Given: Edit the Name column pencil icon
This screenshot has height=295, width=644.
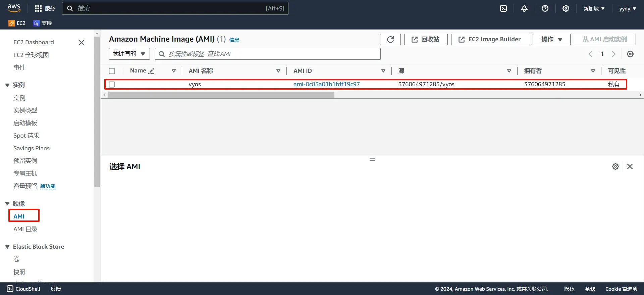Looking at the screenshot, I should [151, 71].
